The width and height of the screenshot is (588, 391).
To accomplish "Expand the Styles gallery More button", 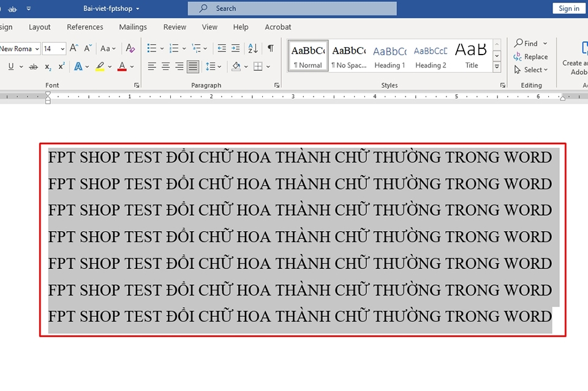I will pyautogui.click(x=497, y=67).
